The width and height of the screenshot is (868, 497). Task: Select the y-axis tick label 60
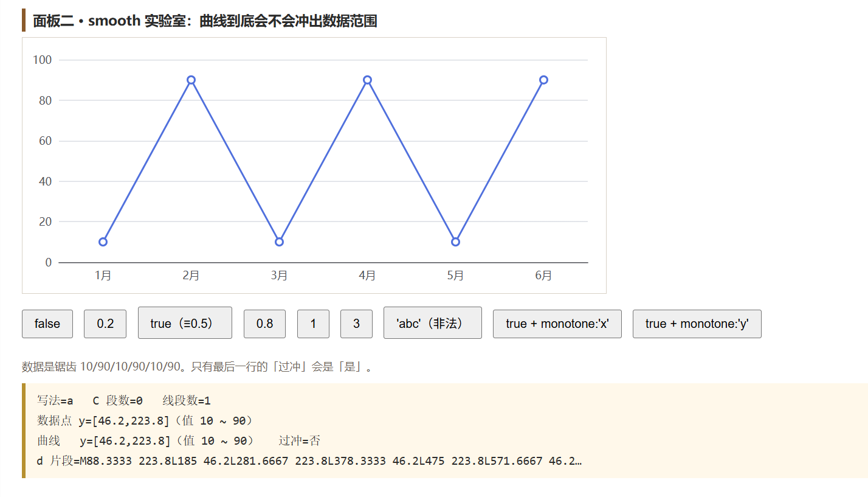(x=45, y=141)
